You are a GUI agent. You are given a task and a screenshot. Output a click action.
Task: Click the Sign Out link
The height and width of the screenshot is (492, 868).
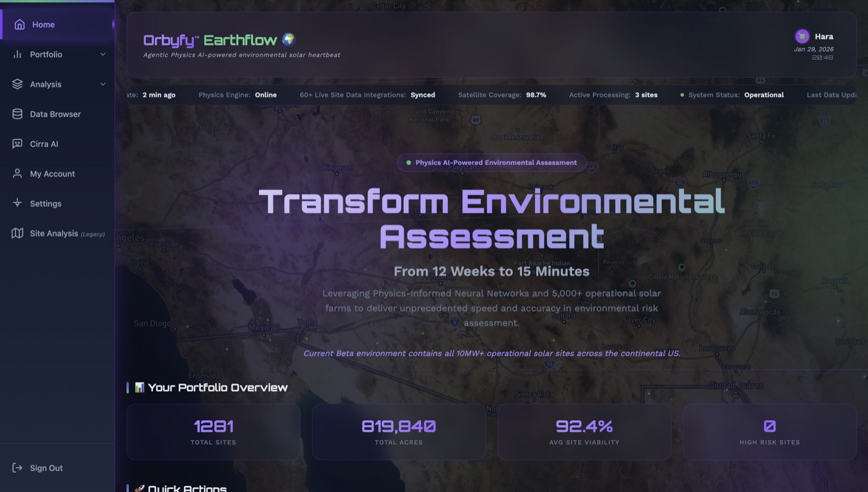[x=46, y=468]
